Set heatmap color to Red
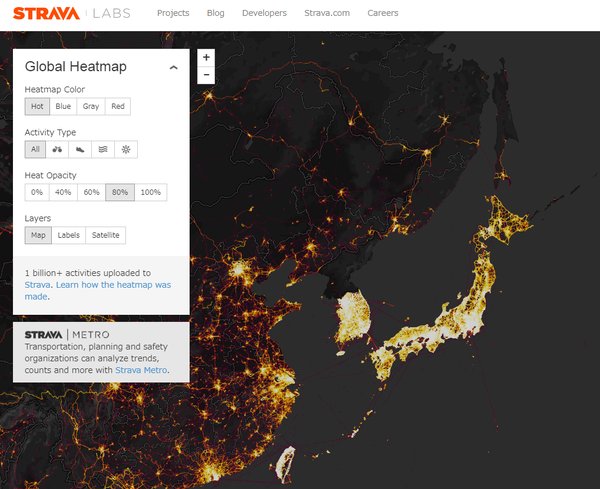The image size is (600, 489). coord(118,106)
